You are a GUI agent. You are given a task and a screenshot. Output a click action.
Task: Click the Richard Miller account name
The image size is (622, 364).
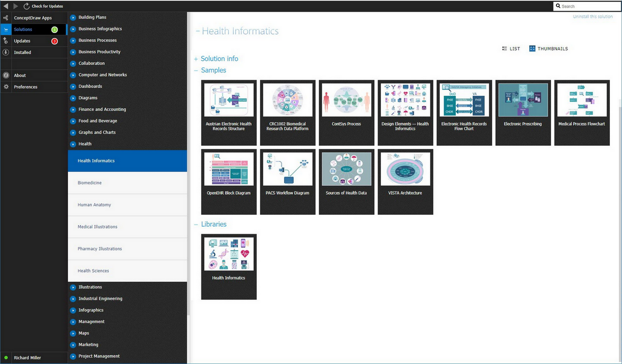28,358
